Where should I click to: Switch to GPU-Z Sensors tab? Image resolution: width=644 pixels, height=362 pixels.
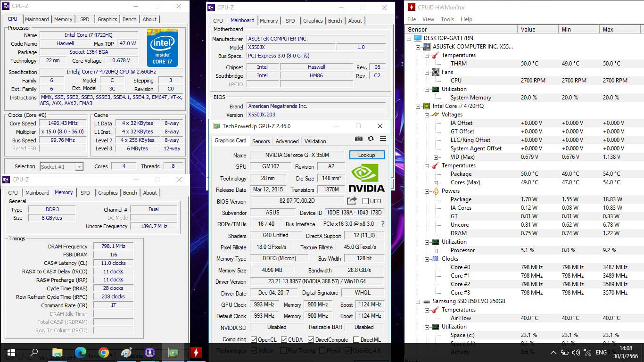pos(261,141)
